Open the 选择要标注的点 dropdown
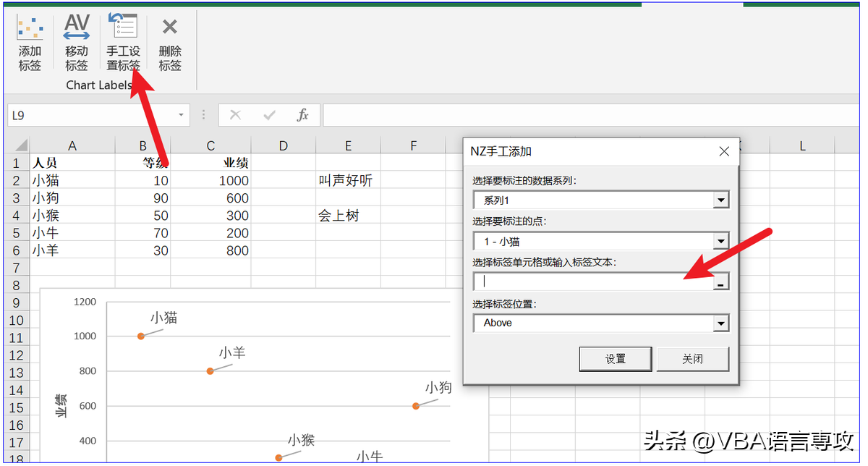The width and height of the screenshot is (868, 466). [x=720, y=242]
